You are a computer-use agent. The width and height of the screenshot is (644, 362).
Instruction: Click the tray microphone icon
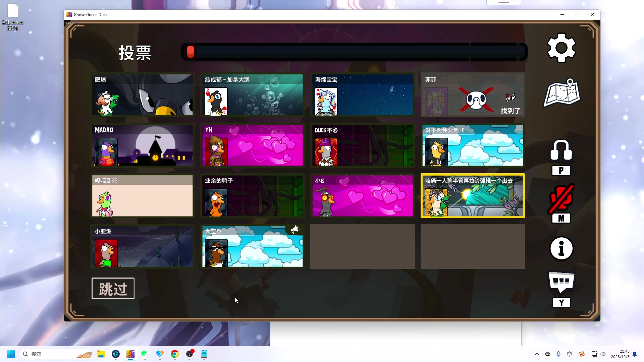click(x=558, y=354)
